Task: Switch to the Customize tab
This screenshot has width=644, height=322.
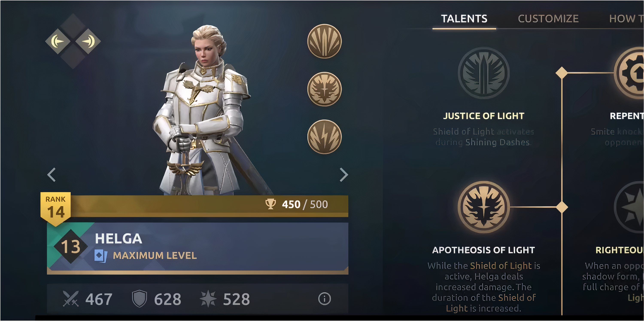Action: click(x=548, y=19)
